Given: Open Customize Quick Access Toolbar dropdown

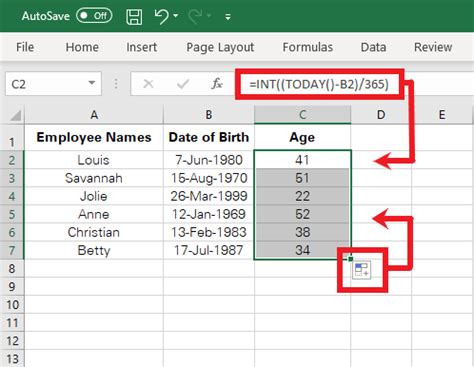Looking at the screenshot, I should pos(228,17).
